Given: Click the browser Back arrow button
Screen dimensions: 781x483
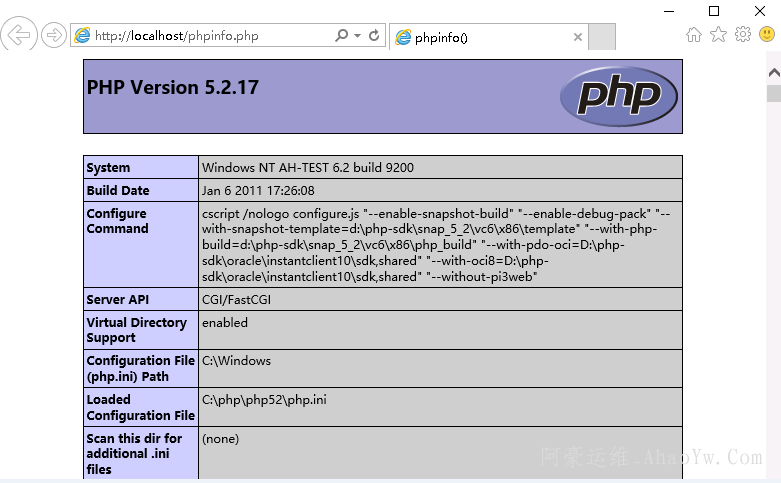Looking at the screenshot, I should [x=18, y=35].
